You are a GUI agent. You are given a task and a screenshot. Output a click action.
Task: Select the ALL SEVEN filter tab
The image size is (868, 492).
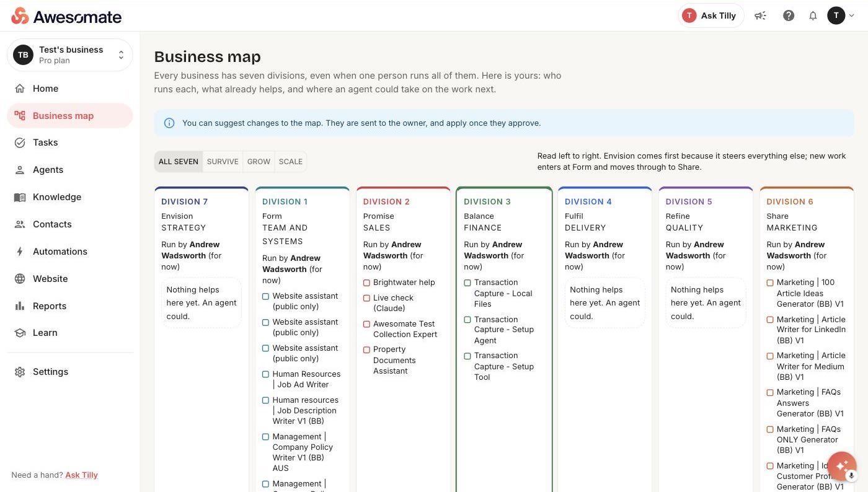(179, 162)
